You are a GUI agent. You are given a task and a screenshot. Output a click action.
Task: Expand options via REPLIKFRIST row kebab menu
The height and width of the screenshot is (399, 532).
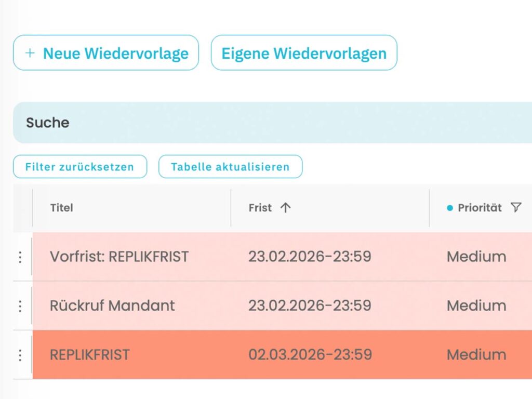pos(20,355)
